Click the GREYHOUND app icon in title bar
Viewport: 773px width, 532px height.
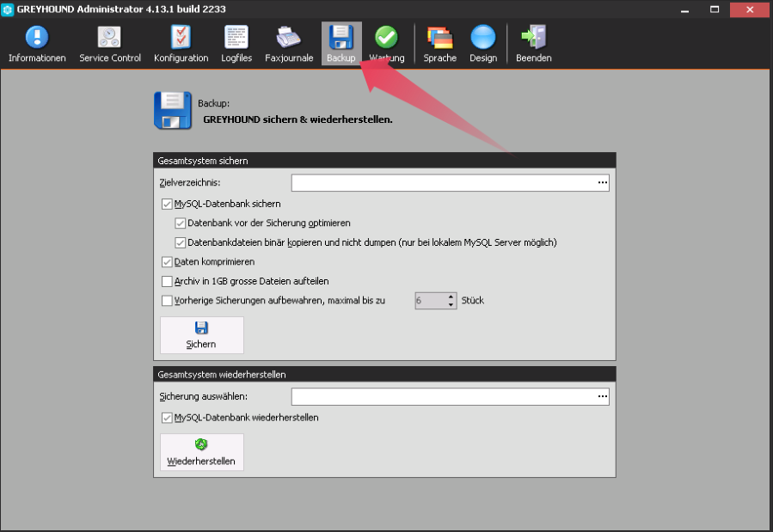8,9
